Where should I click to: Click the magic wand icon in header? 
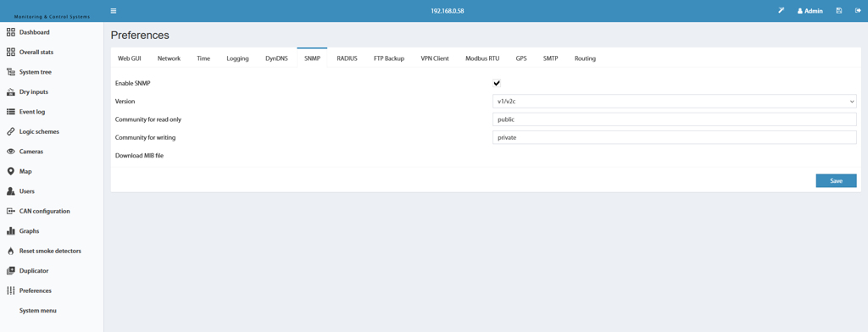tap(781, 10)
